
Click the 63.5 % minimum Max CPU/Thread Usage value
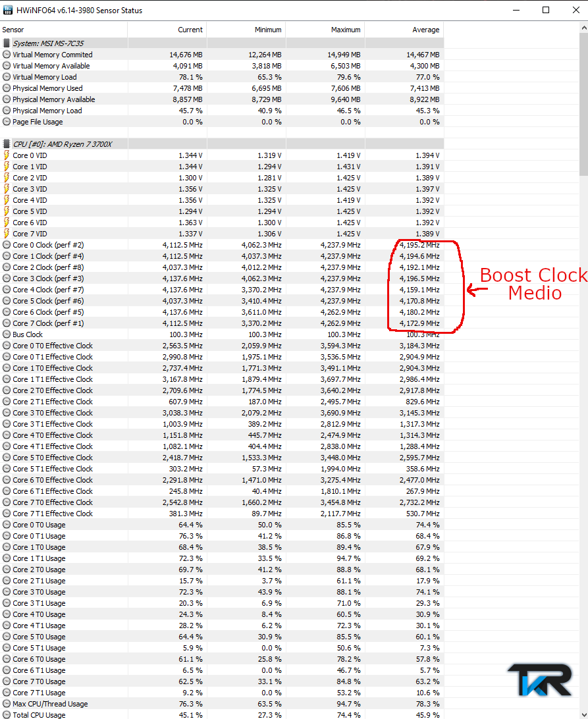coord(270,704)
